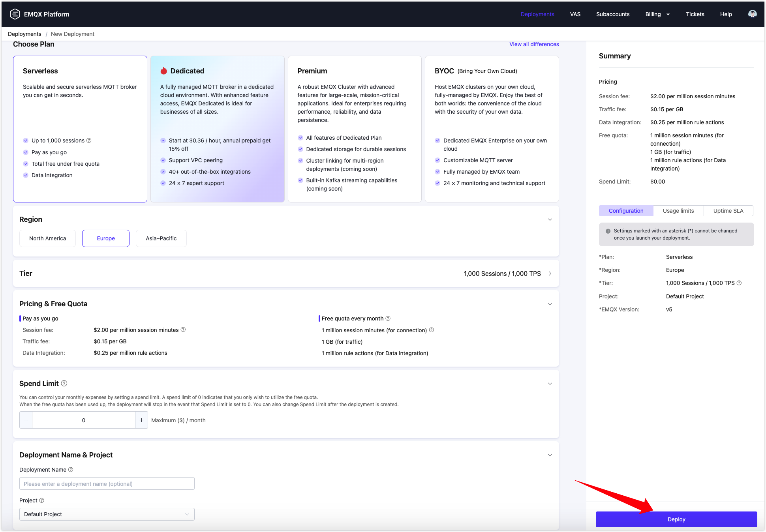Click info icon in asterisk settings notice

coord(608,231)
